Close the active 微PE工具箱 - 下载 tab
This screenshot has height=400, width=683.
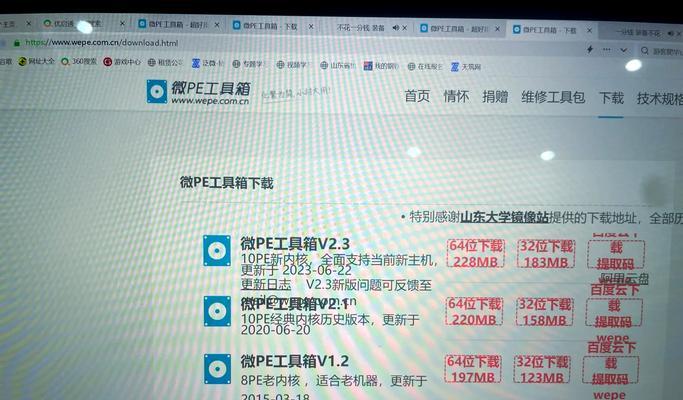(589, 31)
